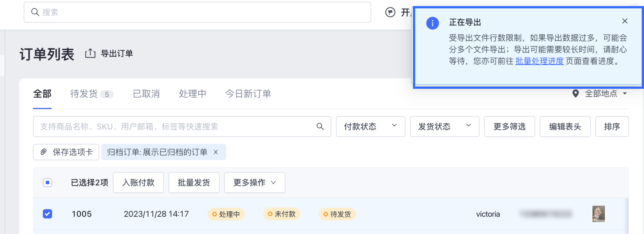
Task: Toggle the select-all orders checkbox
Action: (48, 182)
